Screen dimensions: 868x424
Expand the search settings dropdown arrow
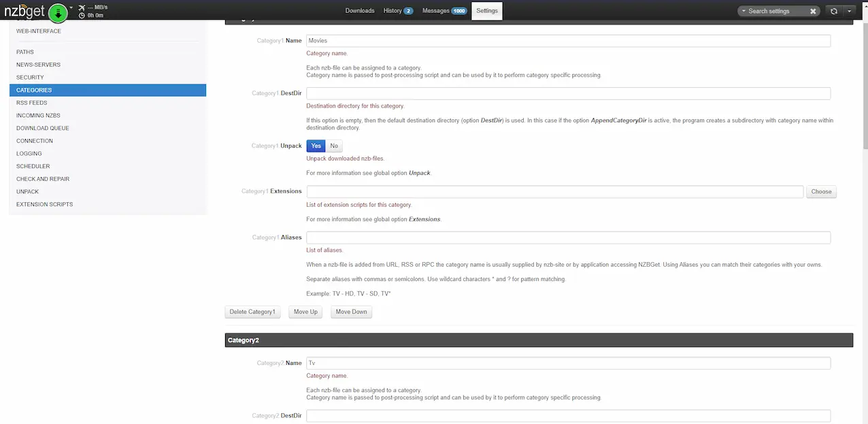[x=744, y=11]
